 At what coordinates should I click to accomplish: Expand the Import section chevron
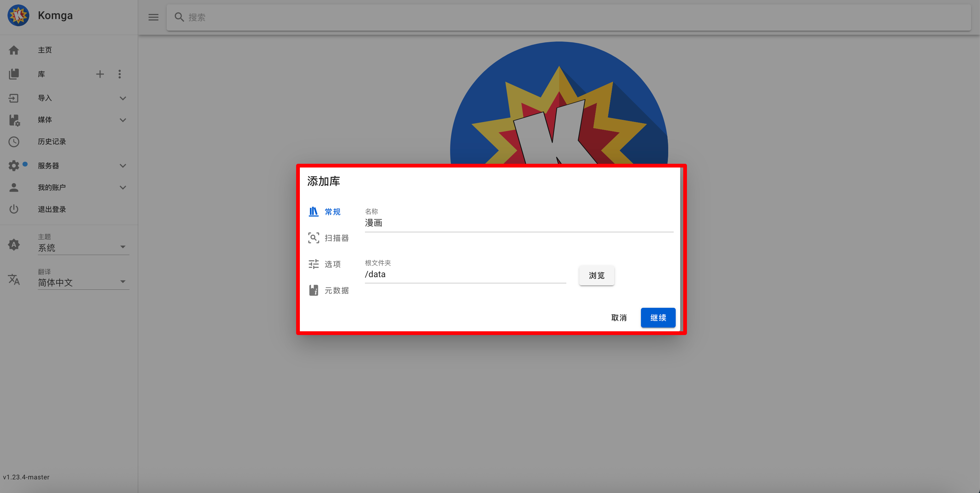(123, 98)
